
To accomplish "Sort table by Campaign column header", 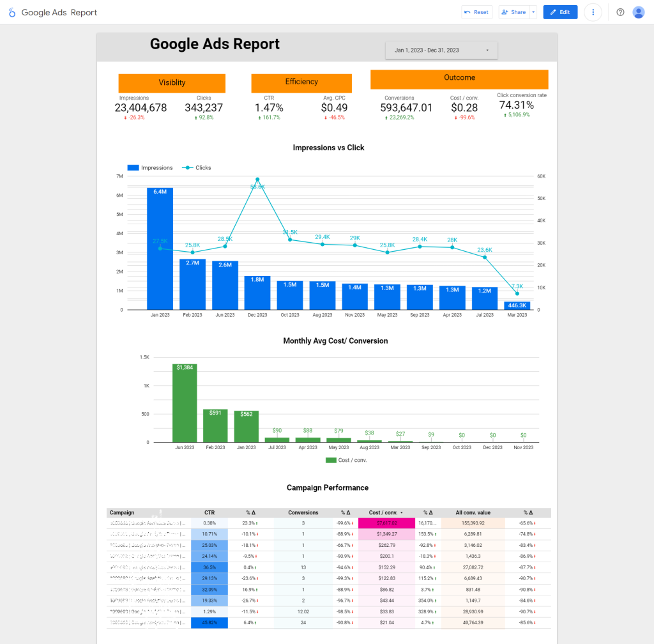I will [x=122, y=512].
